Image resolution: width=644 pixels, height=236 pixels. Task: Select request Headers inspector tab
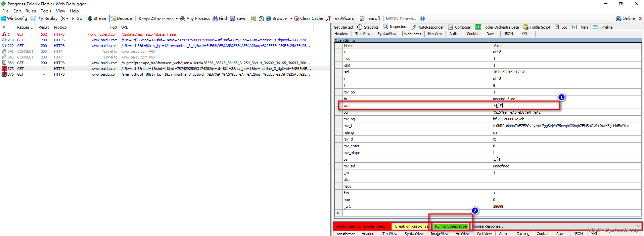(341, 34)
